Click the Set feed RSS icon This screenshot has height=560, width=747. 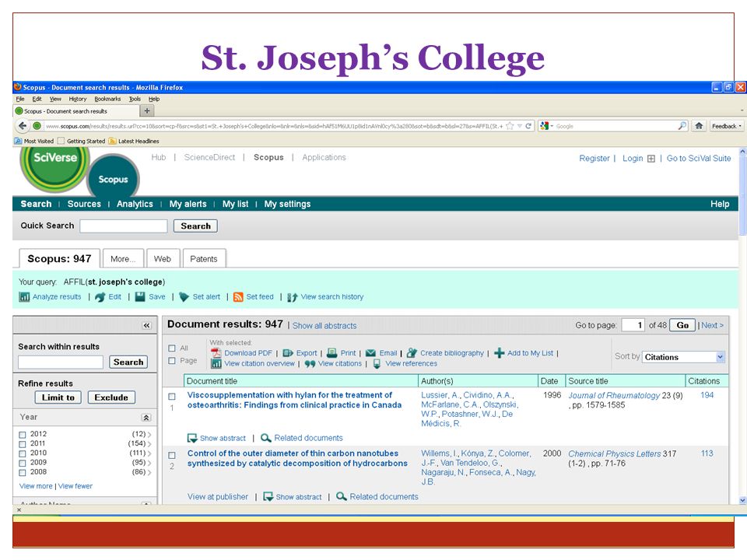point(238,297)
